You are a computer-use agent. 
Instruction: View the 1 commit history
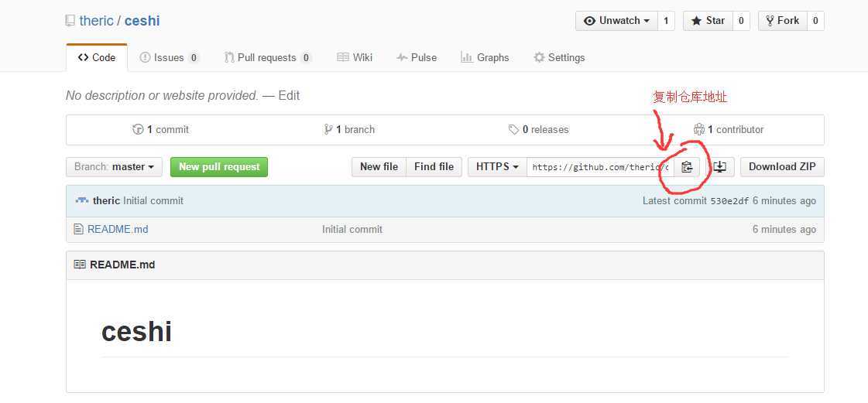point(160,129)
